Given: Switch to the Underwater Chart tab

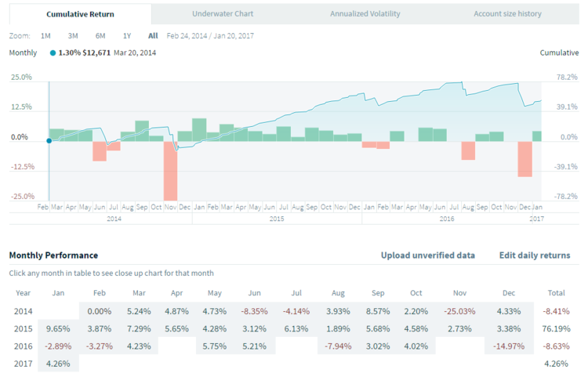Looking at the screenshot, I should [x=223, y=14].
